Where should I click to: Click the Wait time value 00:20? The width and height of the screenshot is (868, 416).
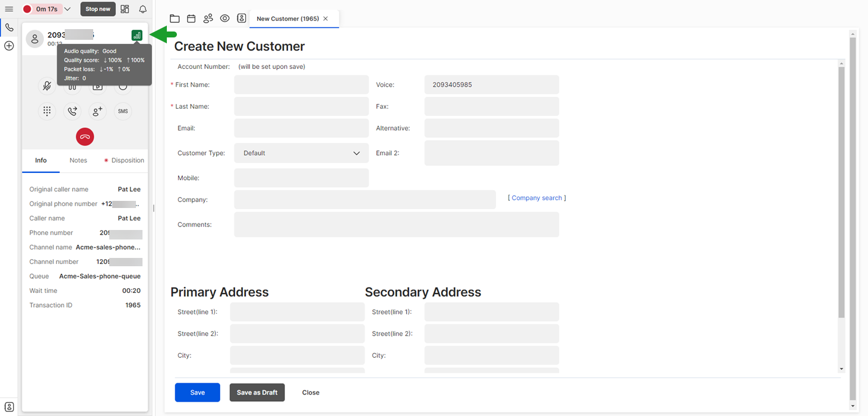pyautogui.click(x=131, y=291)
